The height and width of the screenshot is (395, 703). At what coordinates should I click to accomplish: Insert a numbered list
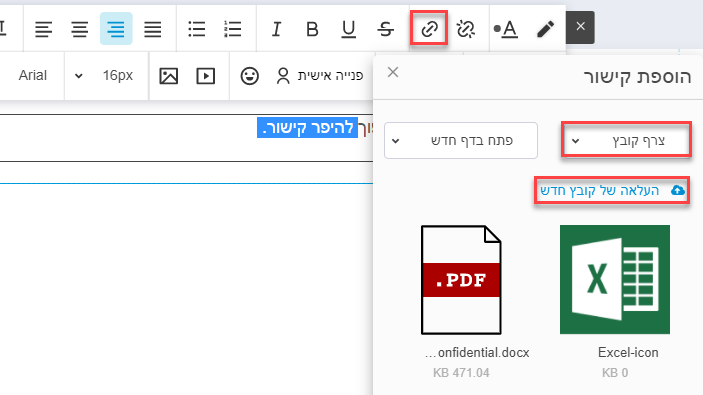pos(233,29)
